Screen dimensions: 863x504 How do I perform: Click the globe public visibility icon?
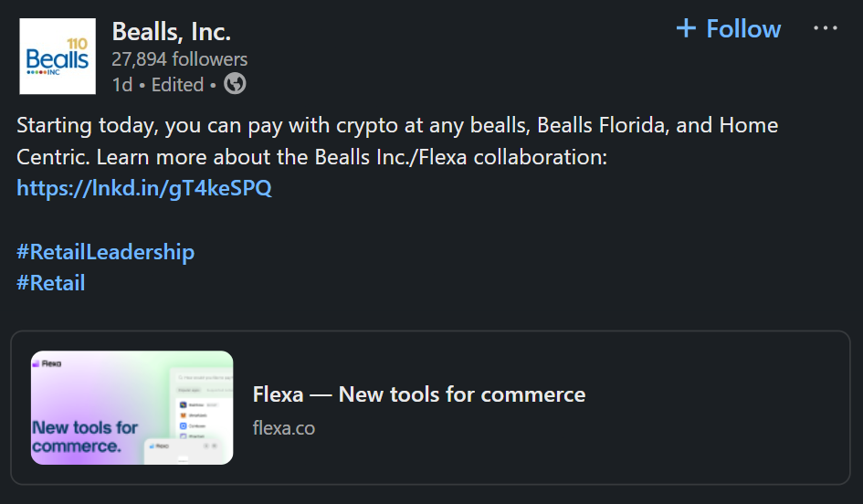235,84
